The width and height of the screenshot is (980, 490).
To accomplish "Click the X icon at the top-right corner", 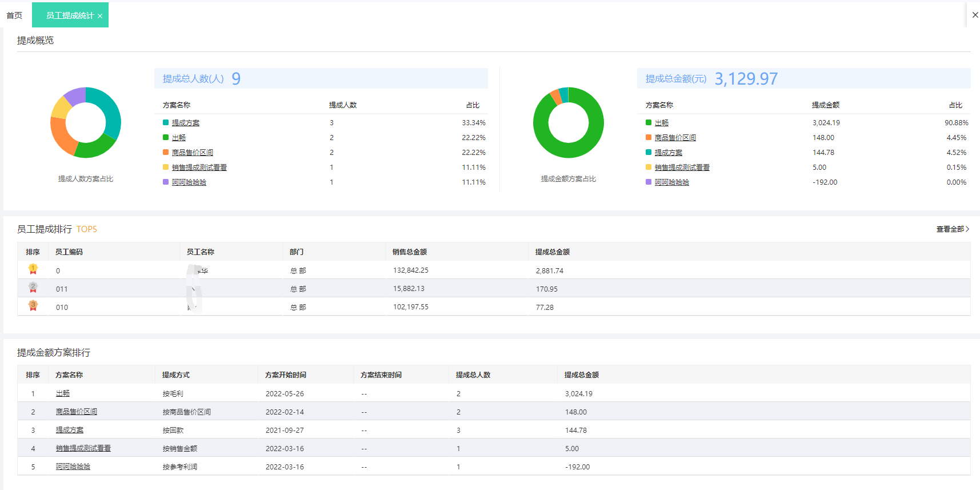I will point(975,15).
